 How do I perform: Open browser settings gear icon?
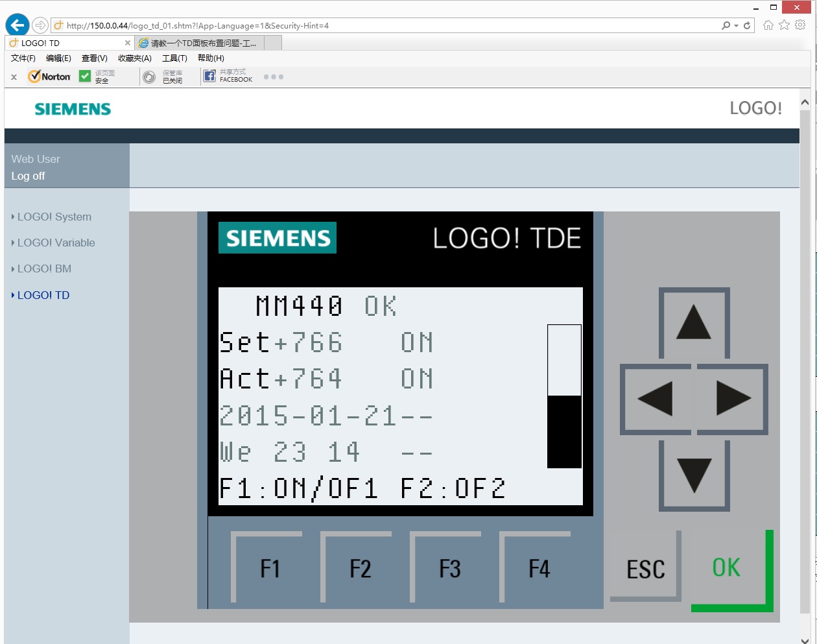801,25
